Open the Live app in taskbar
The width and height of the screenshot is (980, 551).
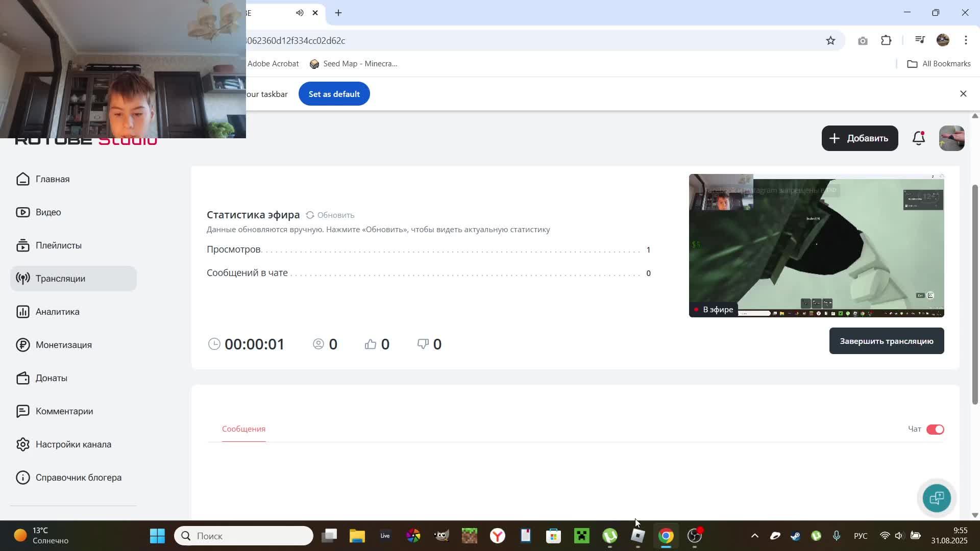pyautogui.click(x=385, y=536)
